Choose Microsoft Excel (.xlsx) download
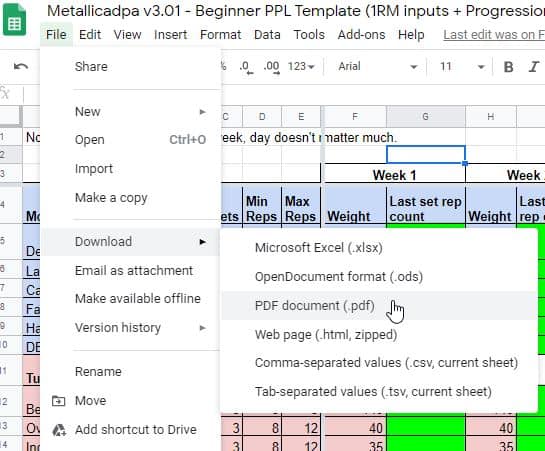Screen dimensions: 545x451 click(380, 248)
